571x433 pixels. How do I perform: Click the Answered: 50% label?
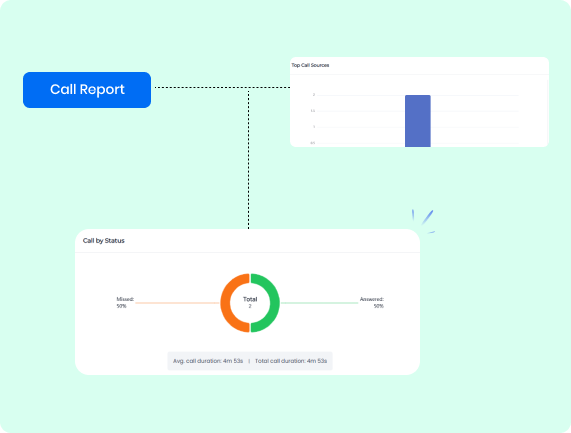(x=372, y=303)
